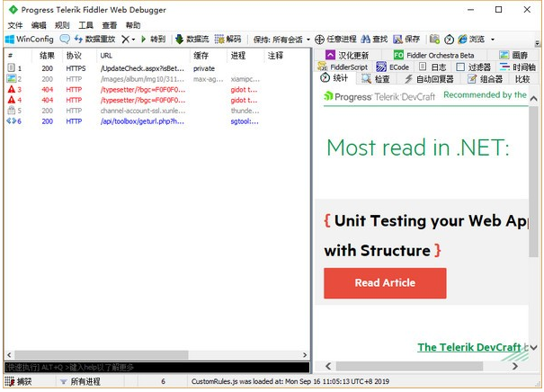Viewport: 544px width, 392px height.
Task: Click the 转到 go button
Action: click(x=153, y=39)
